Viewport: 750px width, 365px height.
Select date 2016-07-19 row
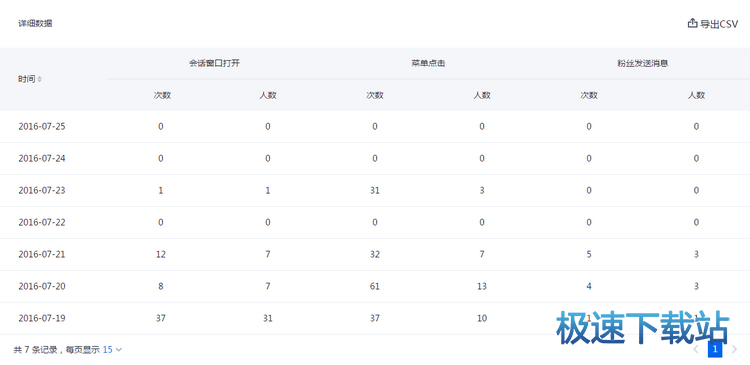375,318
